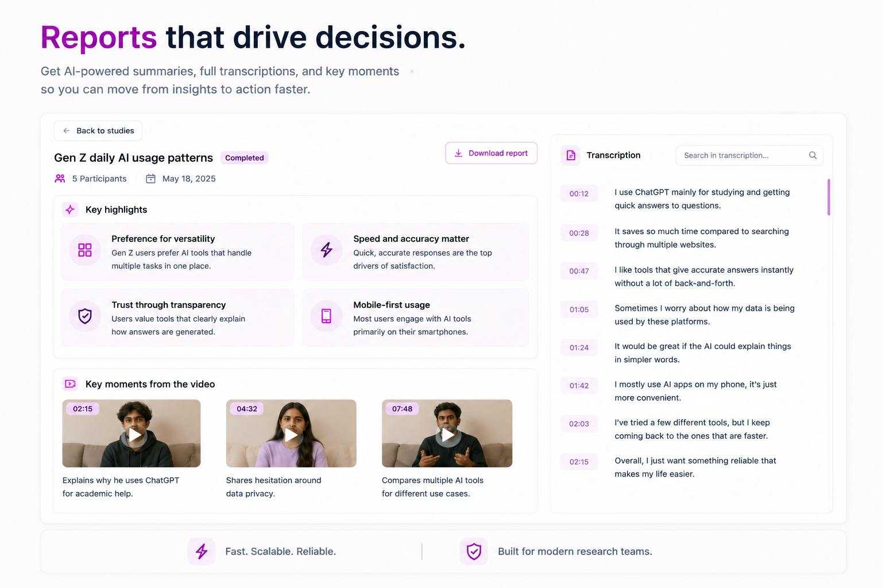Image resolution: width=882 pixels, height=588 pixels.
Task: Click the 04:32 timestamp badge on thumbnail
Action: [247, 409]
